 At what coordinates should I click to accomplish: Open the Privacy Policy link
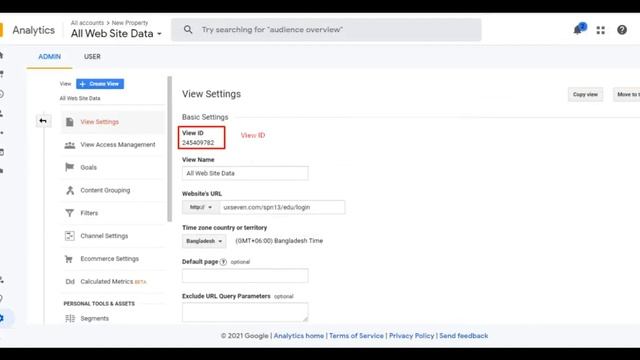[411, 336]
